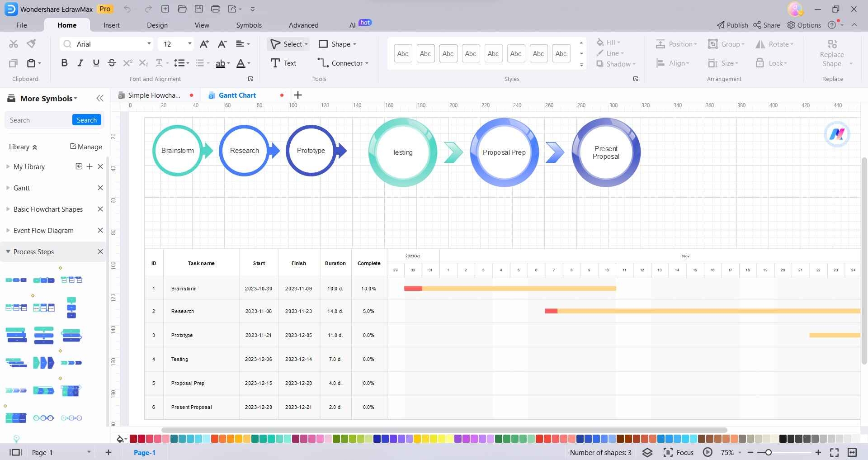Click the Save icon in quick access toolbar
Image resolution: width=868 pixels, height=460 pixels.
[x=199, y=9]
